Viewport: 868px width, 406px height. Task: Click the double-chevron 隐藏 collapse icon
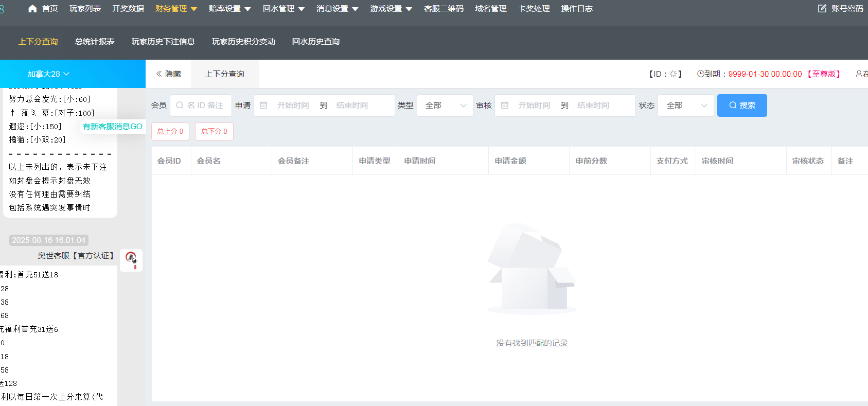click(159, 74)
